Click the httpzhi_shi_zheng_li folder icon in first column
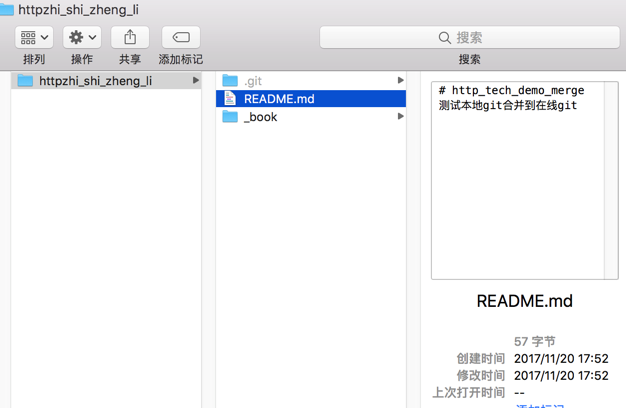Screen dimensions: 626x408 pos(25,81)
